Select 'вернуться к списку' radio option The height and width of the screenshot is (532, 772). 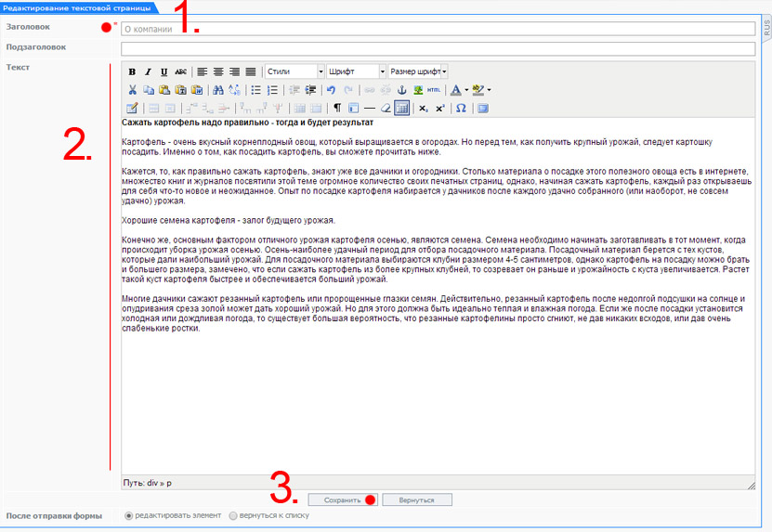pos(233,515)
